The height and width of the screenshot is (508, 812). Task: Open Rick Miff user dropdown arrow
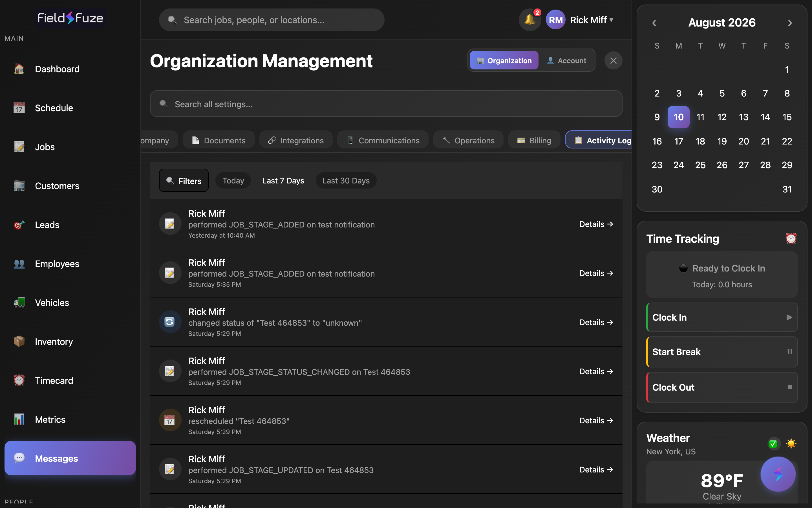[611, 20]
